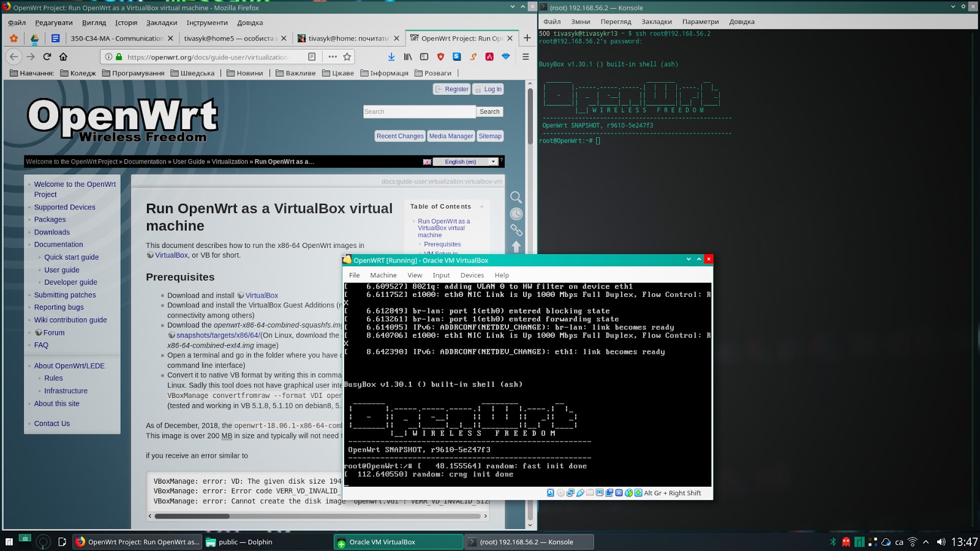Open Програмування bookmarks folder
The image size is (980, 551).
133,73
